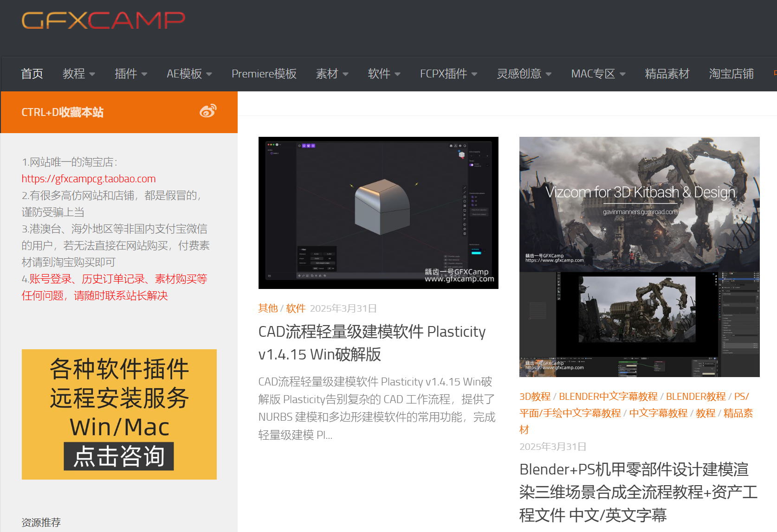Expand the FCPX插件 dropdown arrow
Screen dimensions: 777x532
click(474, 74)
